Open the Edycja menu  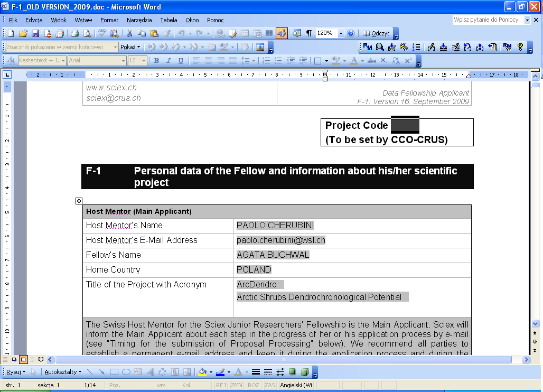pyautogui.click(x=34, y=20)
